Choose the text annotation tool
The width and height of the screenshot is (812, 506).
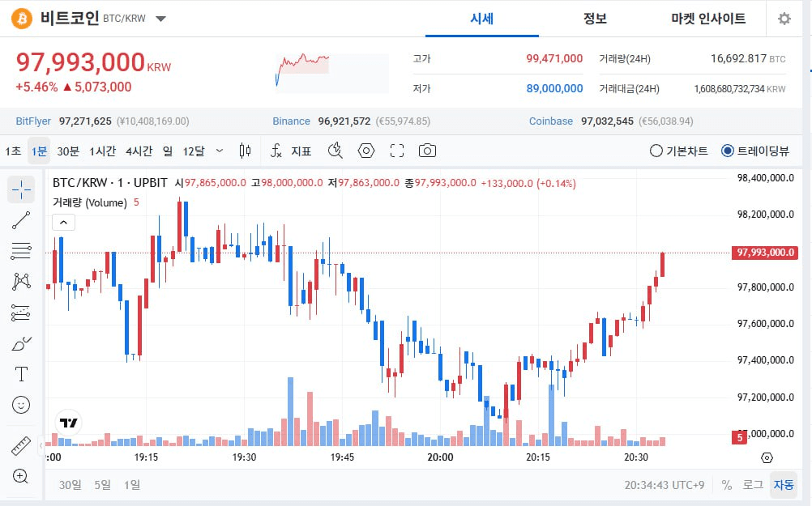coord(21,374)
